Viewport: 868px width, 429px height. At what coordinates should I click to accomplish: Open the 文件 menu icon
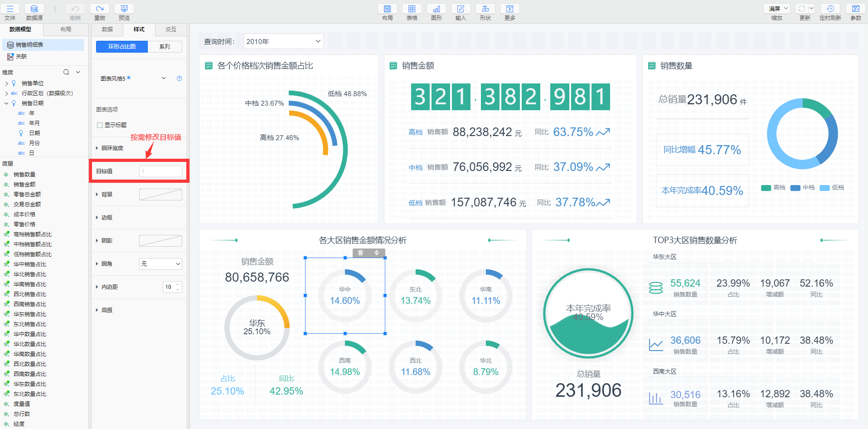pos(10,9)
